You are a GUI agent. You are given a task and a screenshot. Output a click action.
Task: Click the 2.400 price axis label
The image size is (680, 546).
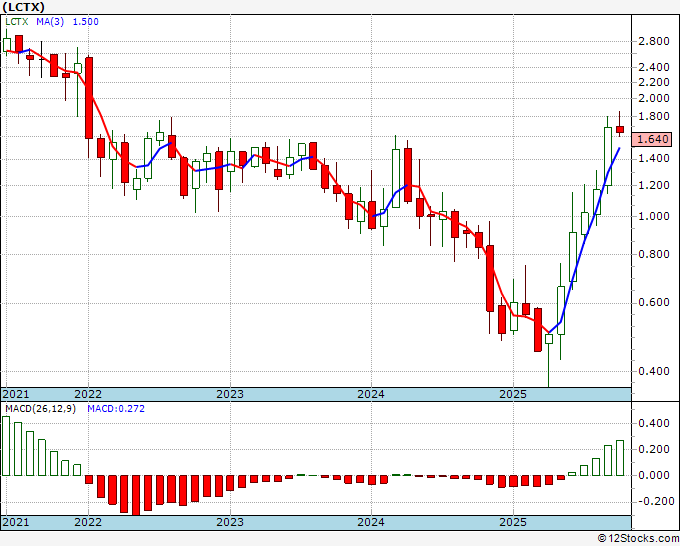[x=654, y=67]
